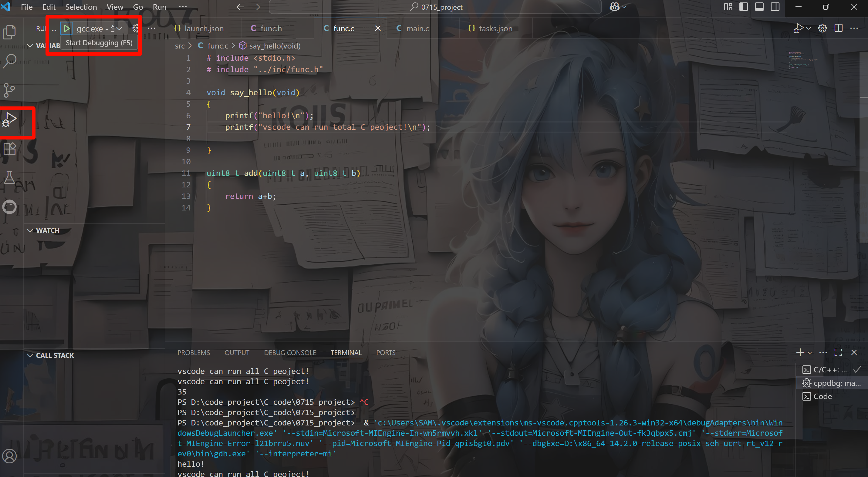Open more menu items ellipsis in menu bar

[183, 7]
